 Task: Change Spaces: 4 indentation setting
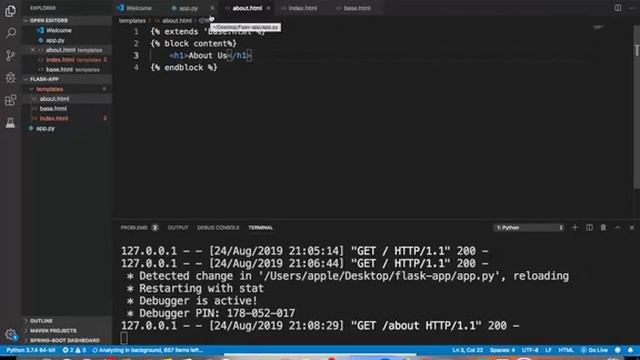(x=502, y=350)
